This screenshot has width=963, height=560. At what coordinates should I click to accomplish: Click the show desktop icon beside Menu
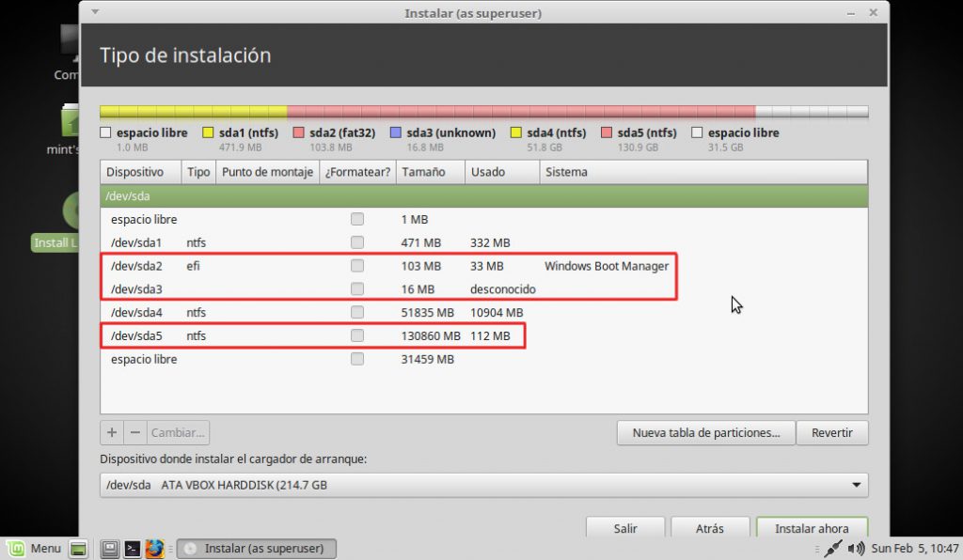pos(79,549)
